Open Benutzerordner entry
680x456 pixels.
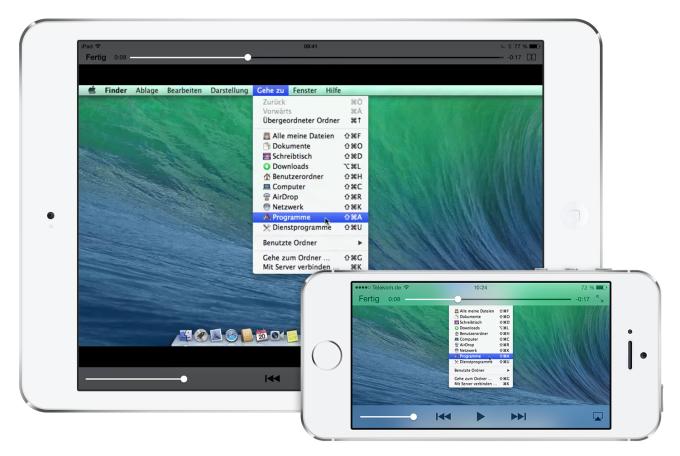pos(311,177)
